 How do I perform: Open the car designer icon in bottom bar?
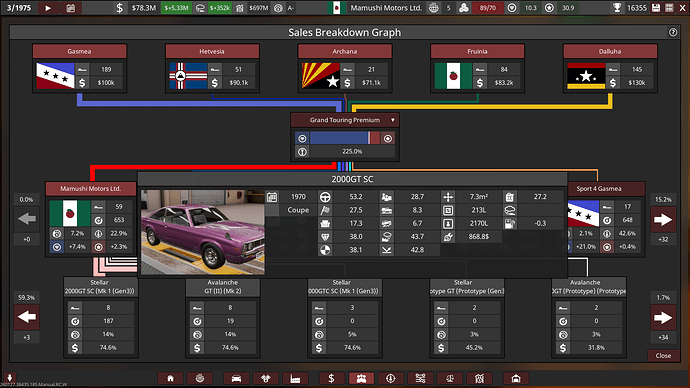pos(236,378)
